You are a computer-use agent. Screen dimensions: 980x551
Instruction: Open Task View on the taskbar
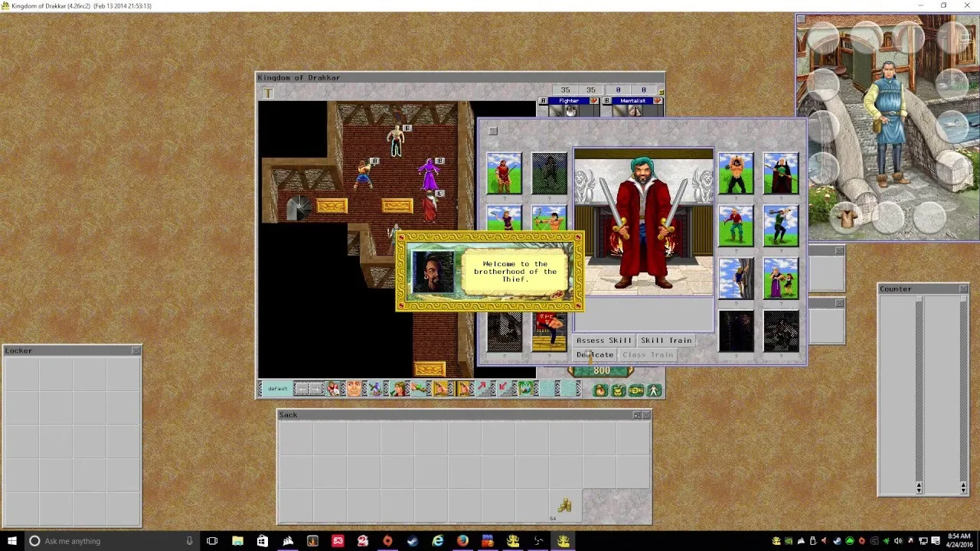point(213,541)
